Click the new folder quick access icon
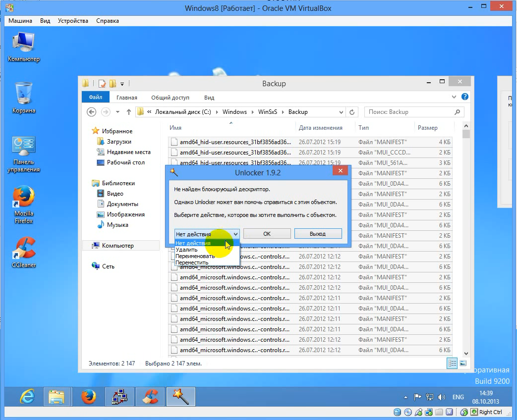Screen dimensions: 517x420 pos(113,84)
